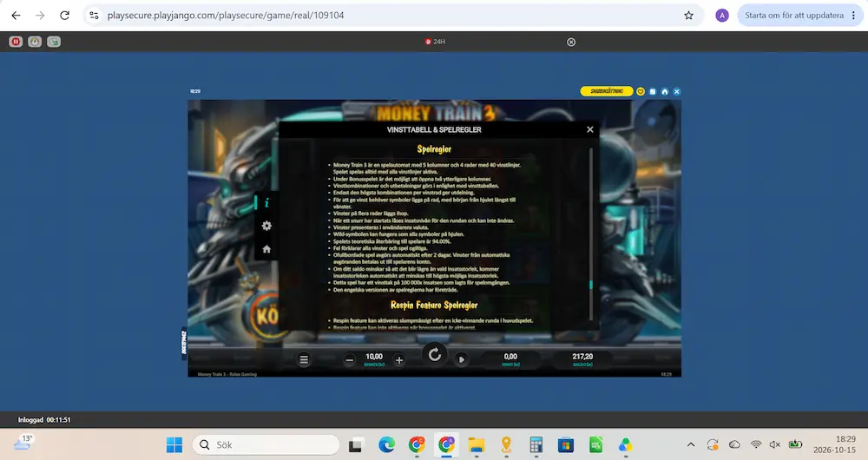Open Task View on the taskbar
The height and width of the screenshot is (460, 868).
(x=355, y=444)
